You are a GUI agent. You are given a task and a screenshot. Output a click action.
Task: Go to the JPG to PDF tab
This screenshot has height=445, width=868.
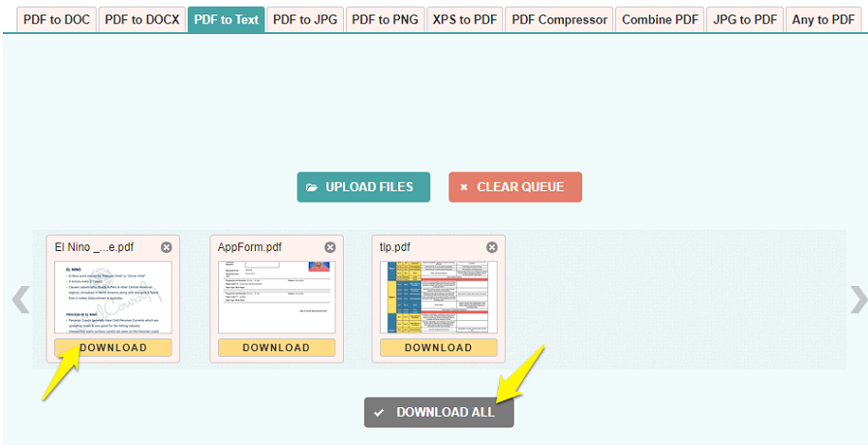pyautogui.click(x=745, y=20)
